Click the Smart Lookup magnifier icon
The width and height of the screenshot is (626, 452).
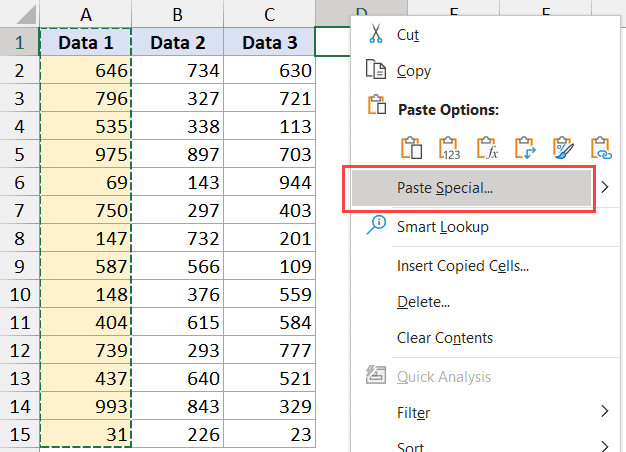point(376,226)
